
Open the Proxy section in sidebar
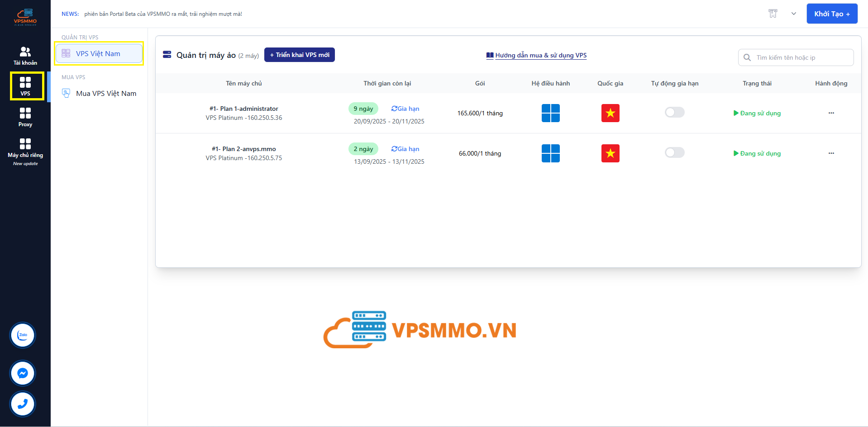25,117
